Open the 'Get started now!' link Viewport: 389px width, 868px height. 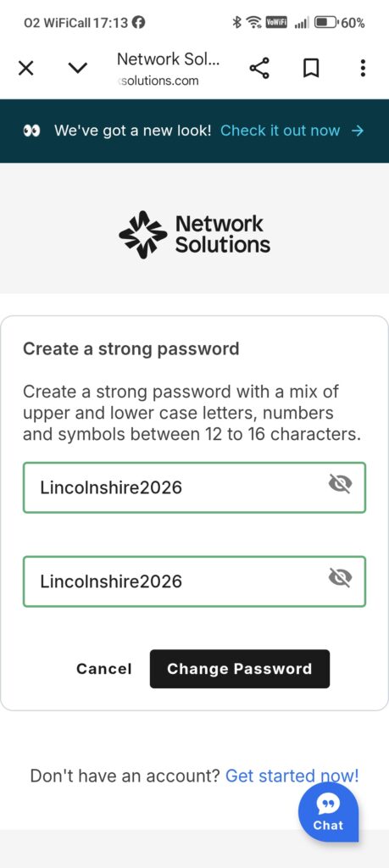pos(292,776)
